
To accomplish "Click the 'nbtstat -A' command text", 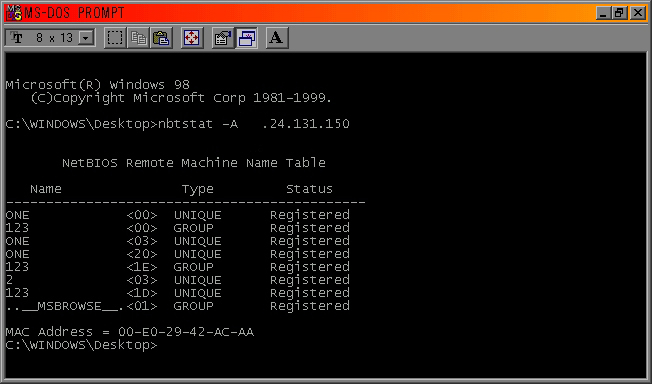I will [x=198, y=124].
